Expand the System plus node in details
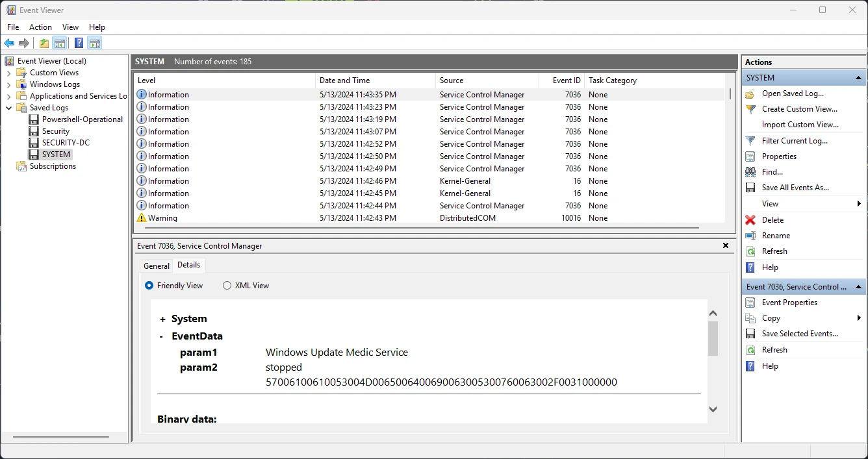The width and height of the screenshot is (868, 459). tap(162, 319)
